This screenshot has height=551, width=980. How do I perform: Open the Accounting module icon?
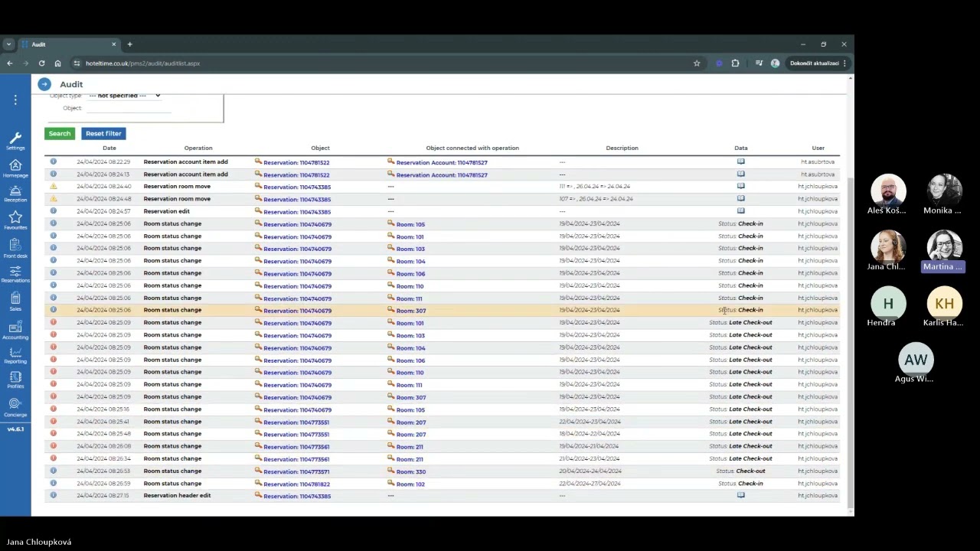coord(15,330)
